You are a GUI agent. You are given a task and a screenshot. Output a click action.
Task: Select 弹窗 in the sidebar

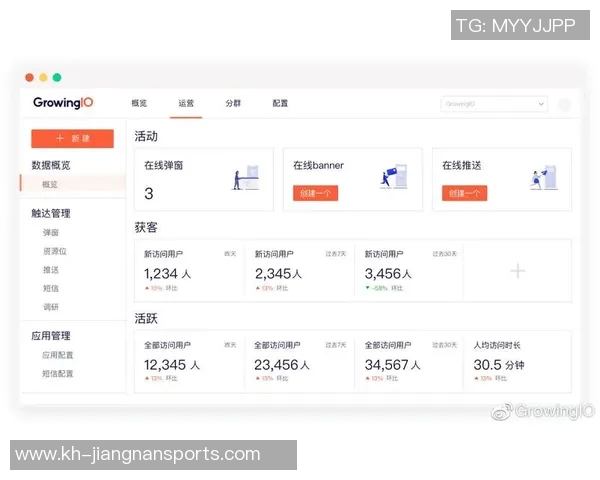point(50,232)
